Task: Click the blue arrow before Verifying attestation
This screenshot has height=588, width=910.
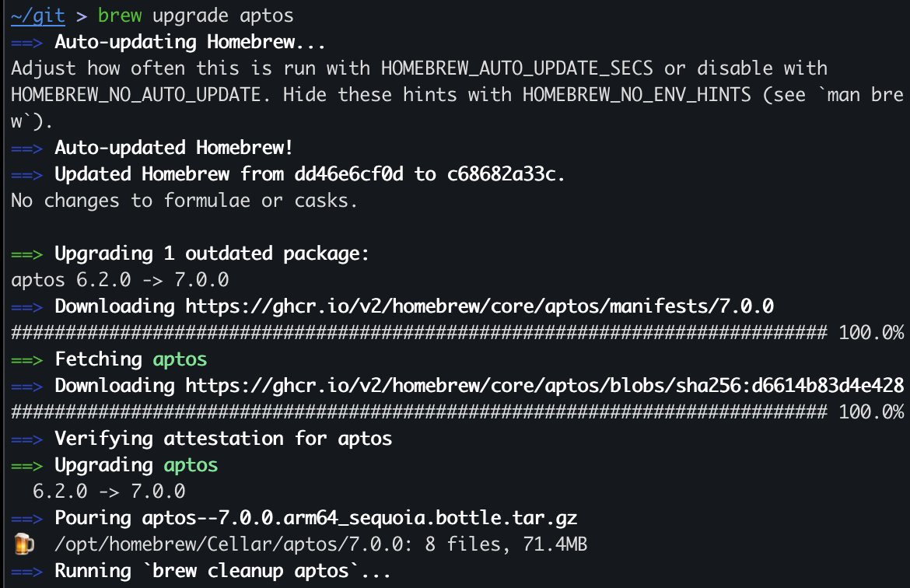Action: point(26,439)
